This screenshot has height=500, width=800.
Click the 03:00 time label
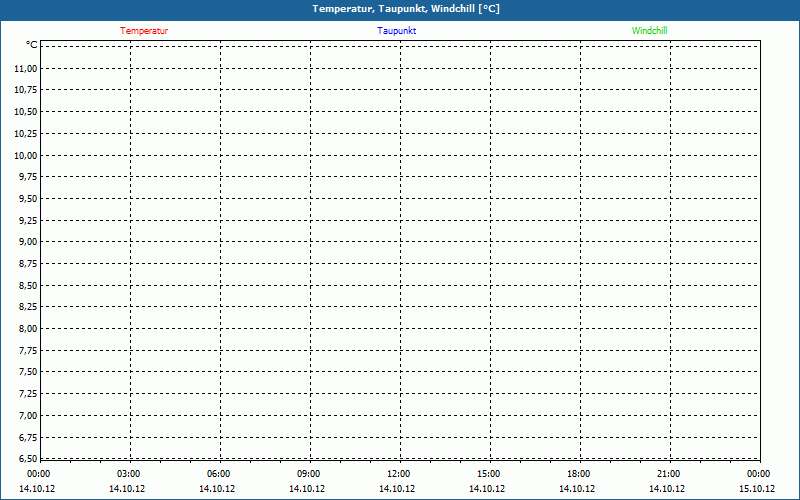tap(129, 474)
